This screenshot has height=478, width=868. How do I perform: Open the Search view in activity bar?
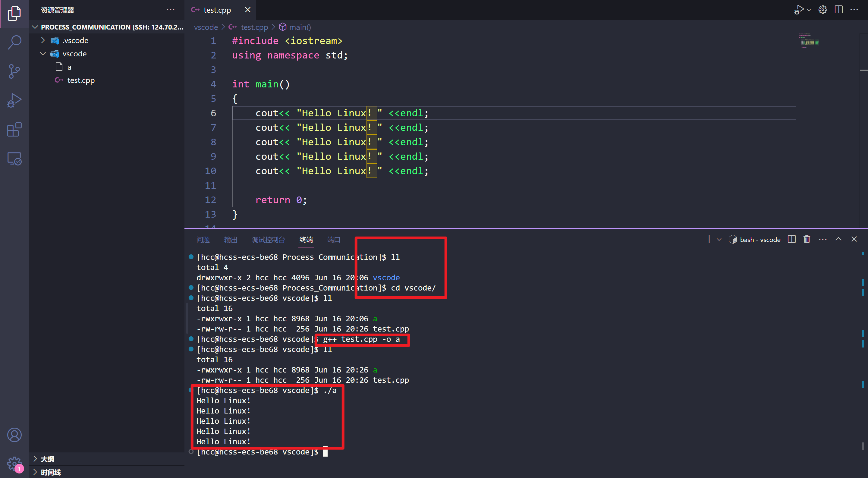point(14,42)
